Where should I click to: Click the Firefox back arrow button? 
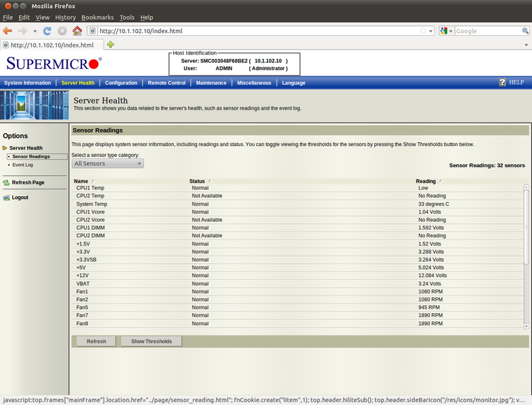7,31
